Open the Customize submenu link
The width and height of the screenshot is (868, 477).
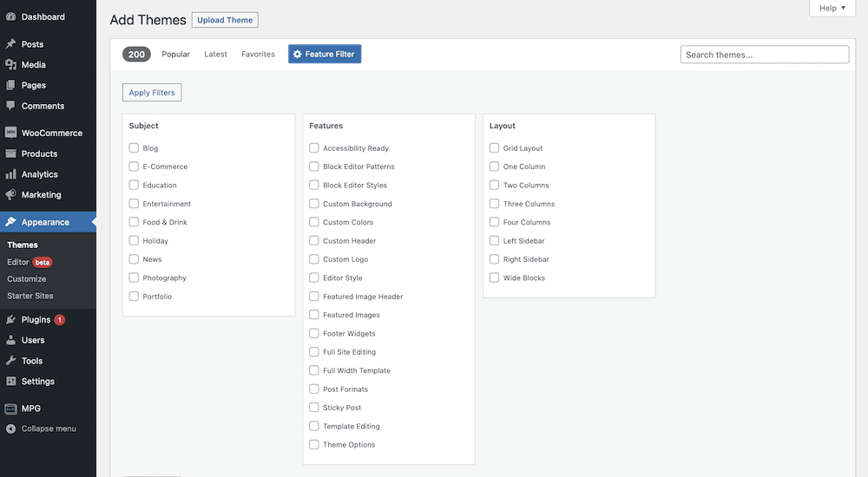point(27,279)
